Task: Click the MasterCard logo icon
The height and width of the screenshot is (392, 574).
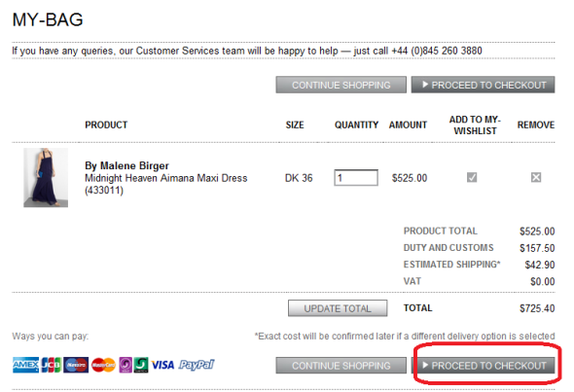Action: click(x=103, y=365)
